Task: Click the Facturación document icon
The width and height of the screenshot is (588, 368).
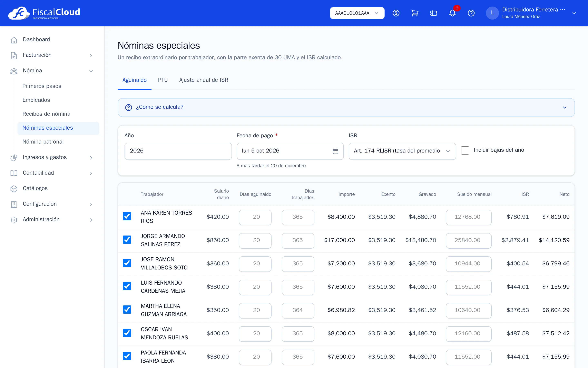Action: tap(14, 55)
